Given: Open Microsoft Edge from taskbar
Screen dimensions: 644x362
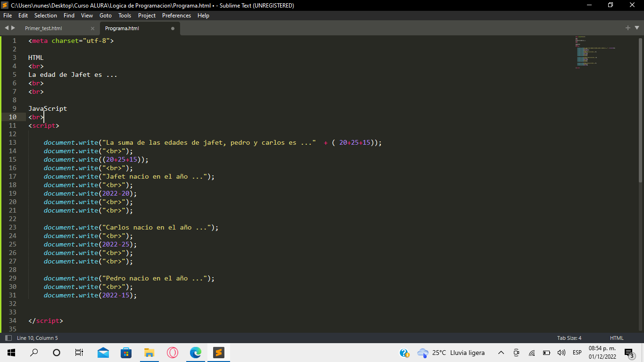Looking at the screenshot, I should tap(196, 353).
